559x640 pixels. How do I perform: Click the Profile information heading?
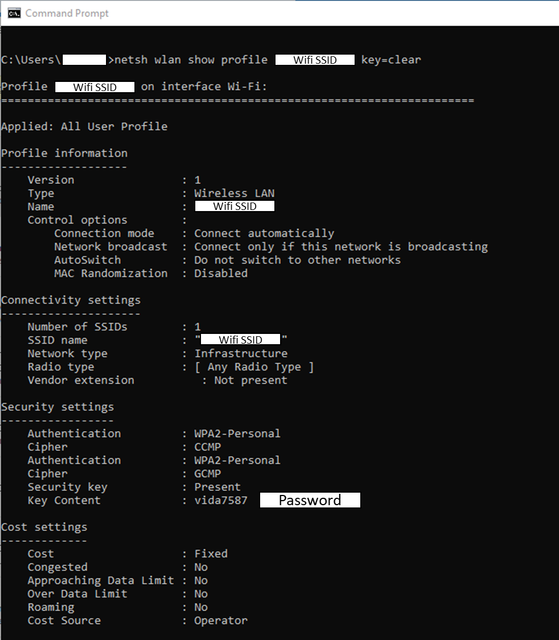click(x=64, y=153)
